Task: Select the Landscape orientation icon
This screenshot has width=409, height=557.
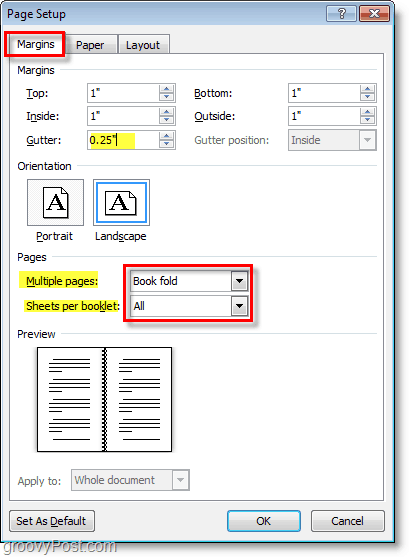Action: tap(121, 202)
